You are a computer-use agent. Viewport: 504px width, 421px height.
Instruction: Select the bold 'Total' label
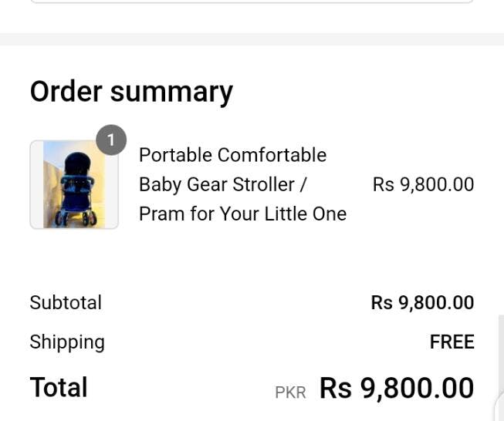[59, 387]
